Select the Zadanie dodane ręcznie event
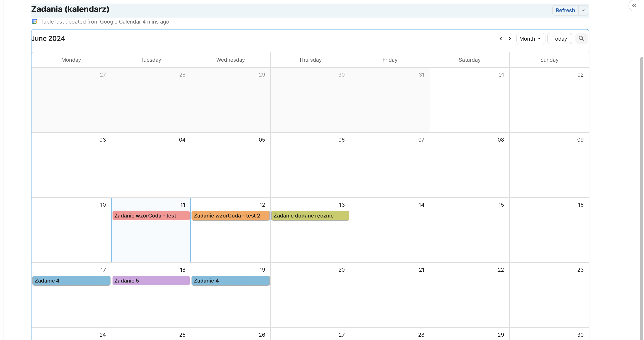Screen dimensions: 644x340 pos(310,215)
